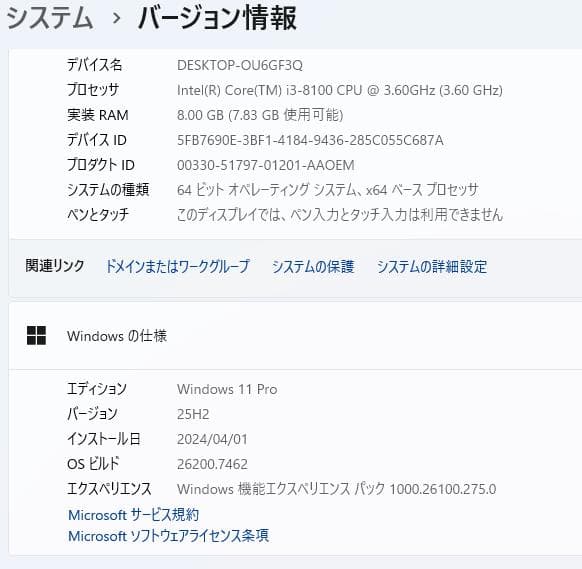Select the ペンとタッチ value text

pos(340,215)
